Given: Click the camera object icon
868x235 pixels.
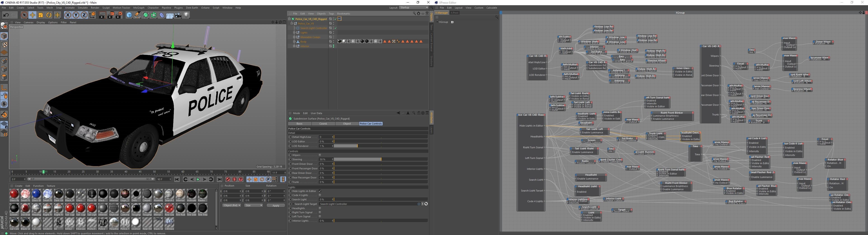Looking at the screenshot, I should [x=178, y=15].
